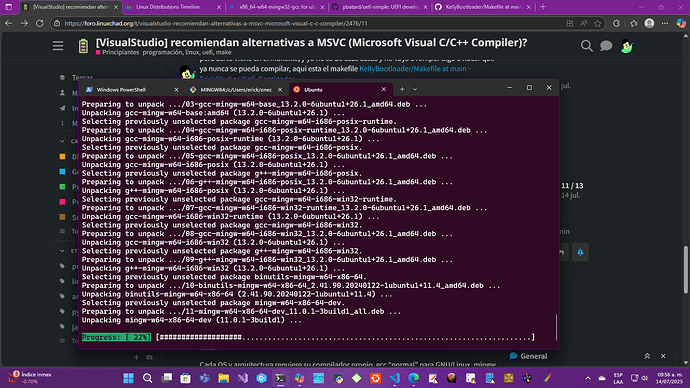The width and height of the screenshot is (690, 388).
Task: Switch to Windows PowerShell terminal tab
Action: 121,89
